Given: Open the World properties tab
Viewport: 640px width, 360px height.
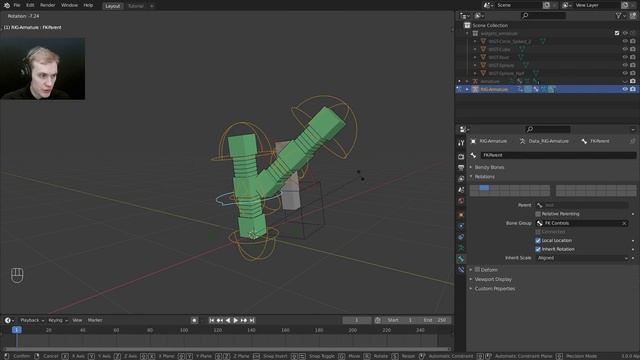Looking at the screenshot, I should 461,201.
